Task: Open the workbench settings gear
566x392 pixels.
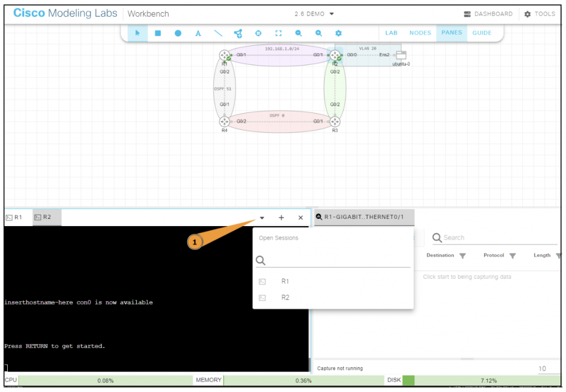Action: 338,33
